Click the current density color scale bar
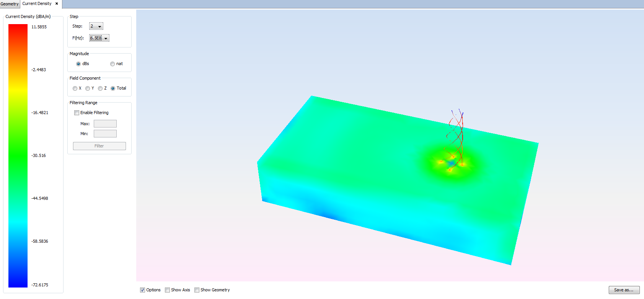Image resolution: width=644 pixels, height=299 pixels. (x=18, y=155)
